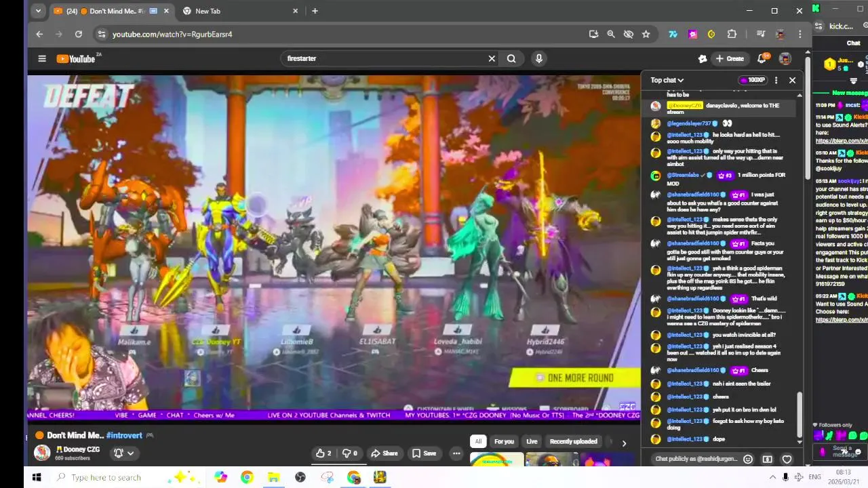This screenshot has width=868, height=488.
Task: Save the video to a playlist
Action: click(x=425, y=453)
